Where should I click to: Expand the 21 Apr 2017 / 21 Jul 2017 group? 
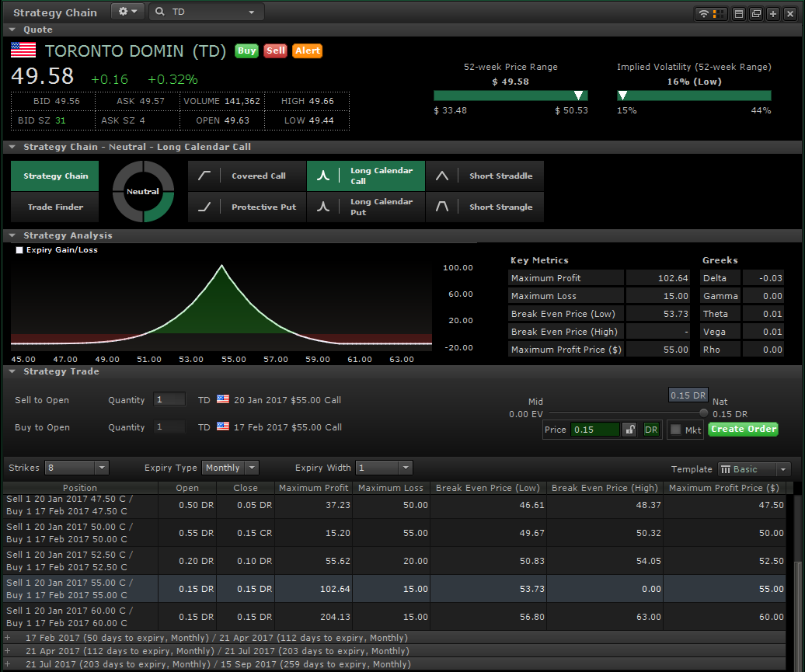(x=7, y=651)
